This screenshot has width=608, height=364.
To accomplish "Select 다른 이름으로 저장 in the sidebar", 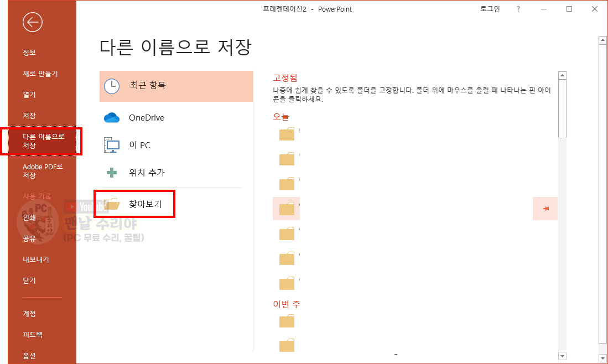I will pyautogui.click(x=42, y=141).
